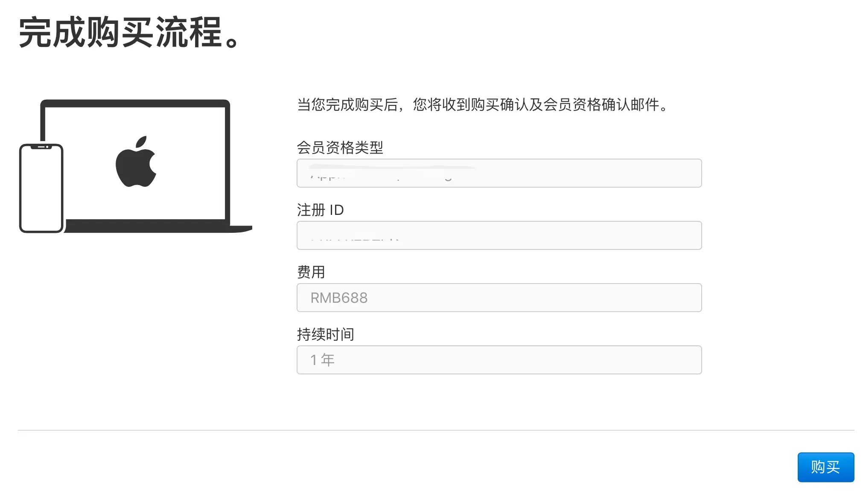Click the 1 年 duration text
Screen dimensions: 863x504
(322, 360)
